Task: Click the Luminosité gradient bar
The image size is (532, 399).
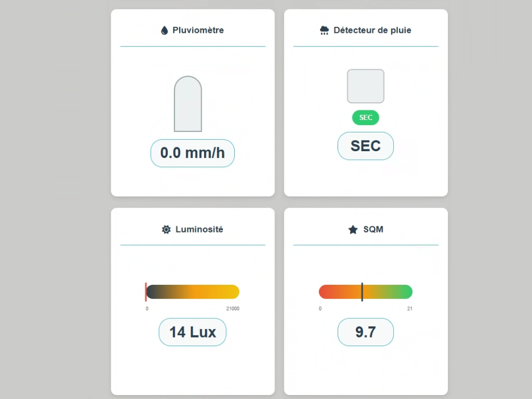Action: coord(193,292)
